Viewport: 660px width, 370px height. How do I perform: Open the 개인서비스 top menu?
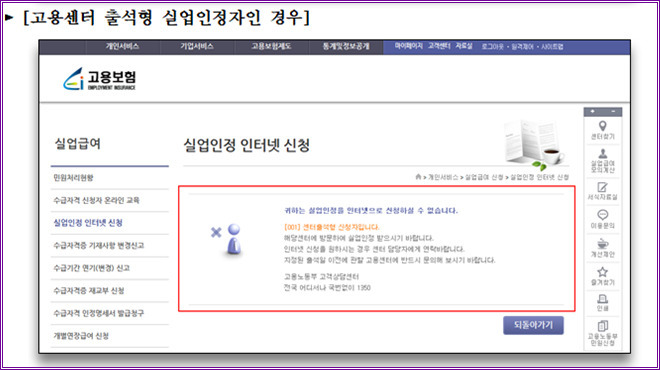pyautogui.click(x=122, y=46)
